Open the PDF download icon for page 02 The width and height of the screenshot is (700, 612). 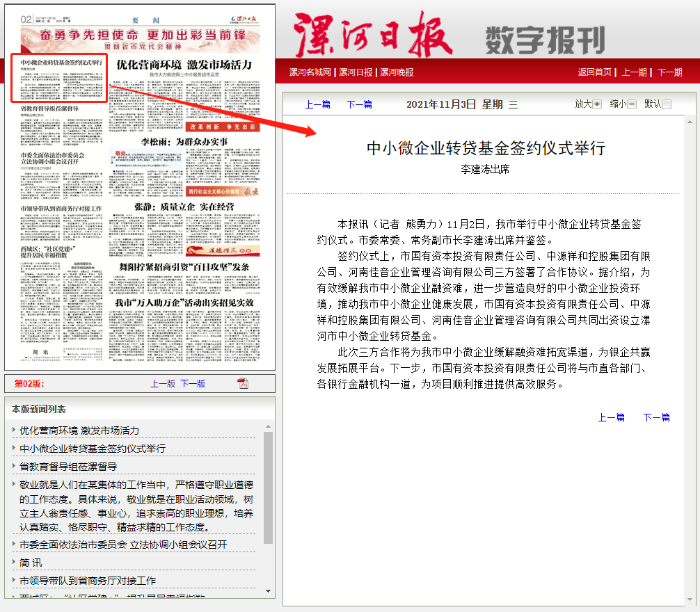coord(243,384)
